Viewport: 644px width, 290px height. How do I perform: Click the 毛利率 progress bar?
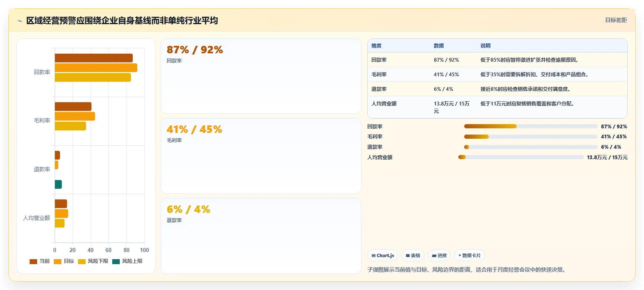[x=531, y=137]
